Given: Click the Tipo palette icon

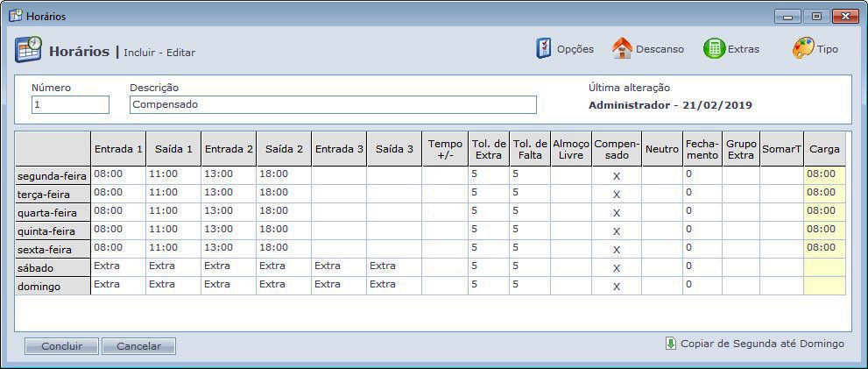Looking at the screenshot, I should (x=802, y=49).
